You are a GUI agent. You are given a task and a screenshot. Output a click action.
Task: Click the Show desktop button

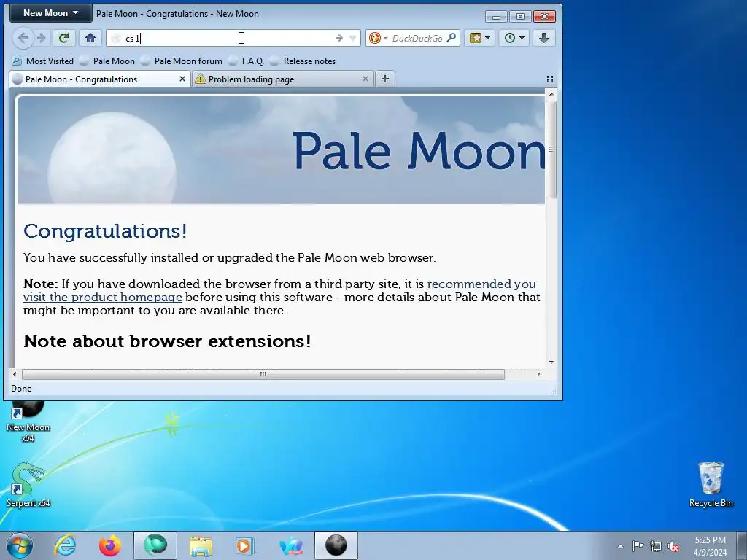[x=742, y=545]
